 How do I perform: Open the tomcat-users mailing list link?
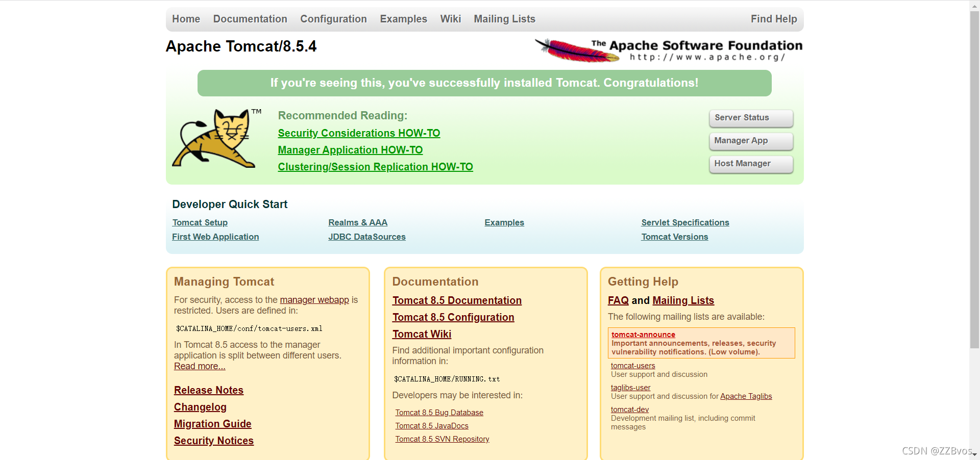633,366
